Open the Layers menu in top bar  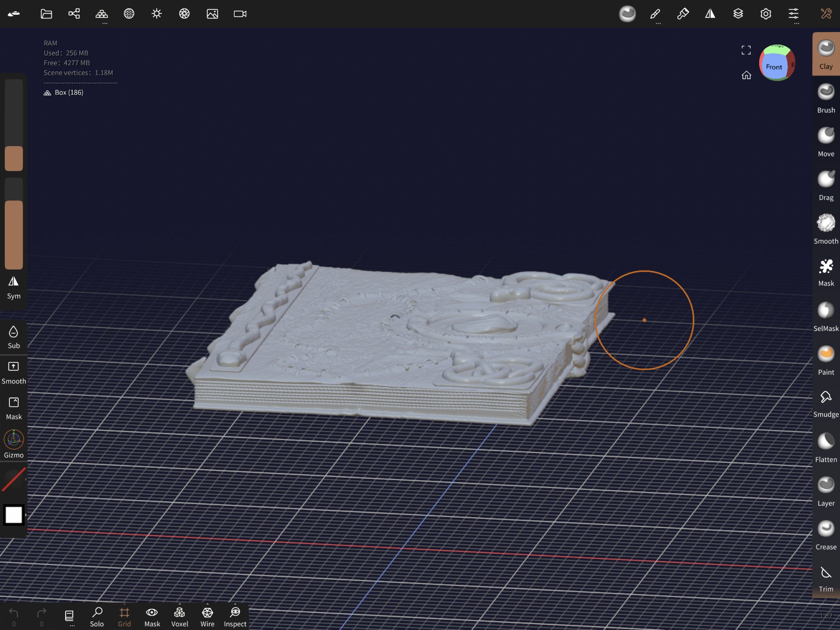738,14
